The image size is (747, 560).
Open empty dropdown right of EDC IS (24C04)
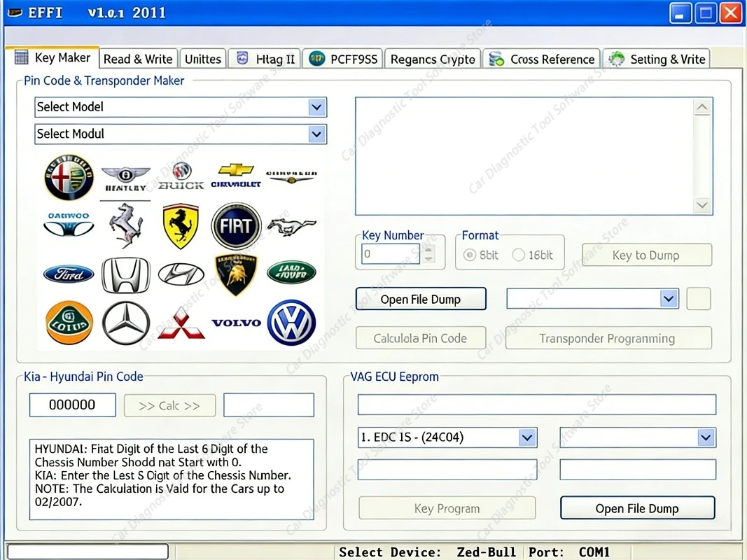pos(706,437)
